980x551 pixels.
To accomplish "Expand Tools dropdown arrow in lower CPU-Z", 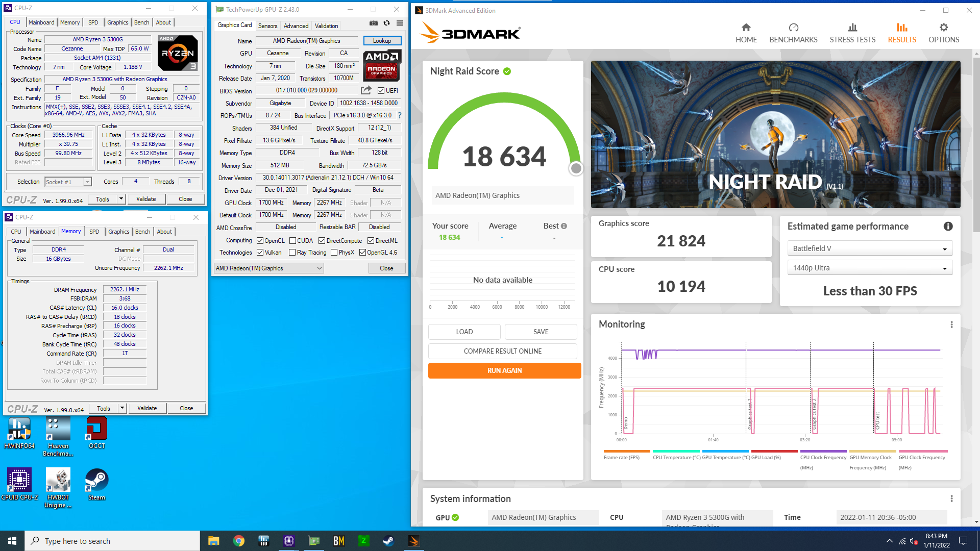I will 122,408.
